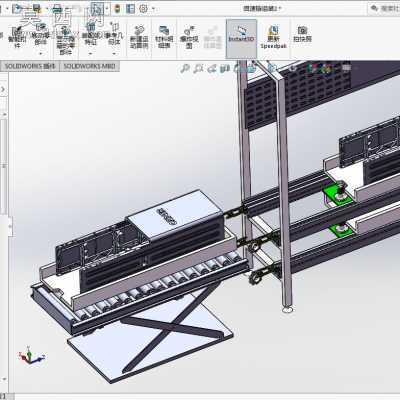Click the Rebuild traffic light icon

click(x=117, y=9)
